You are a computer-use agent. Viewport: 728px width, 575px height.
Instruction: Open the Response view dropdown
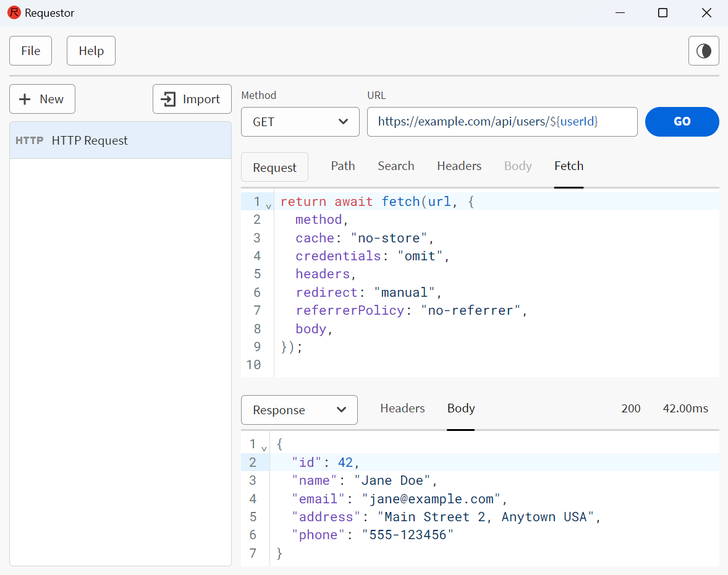click(x=299, y=410)
